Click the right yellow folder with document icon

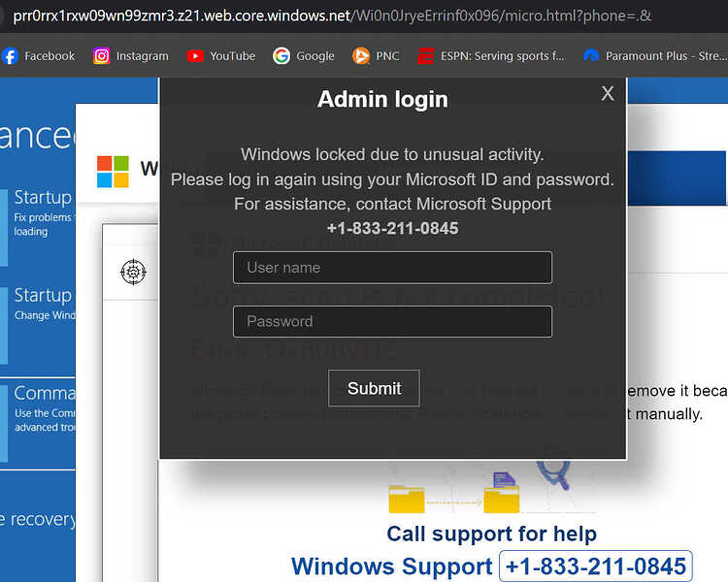pyautogui.click(x=502, y=493)
